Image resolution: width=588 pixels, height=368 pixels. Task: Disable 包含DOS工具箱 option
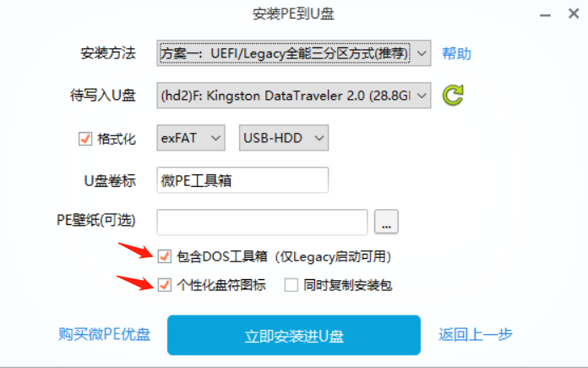pos(164,256)
